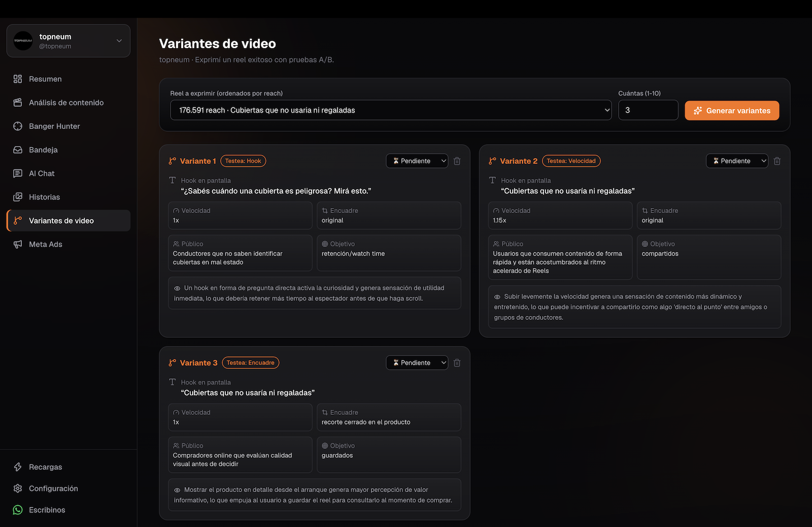Click the Bandeja inbox icon

point(18,150)
